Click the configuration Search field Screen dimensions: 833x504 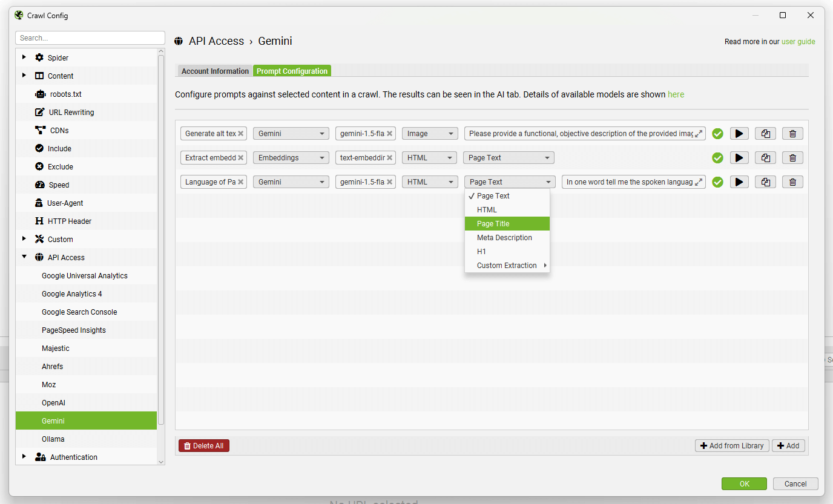[90, 38]
